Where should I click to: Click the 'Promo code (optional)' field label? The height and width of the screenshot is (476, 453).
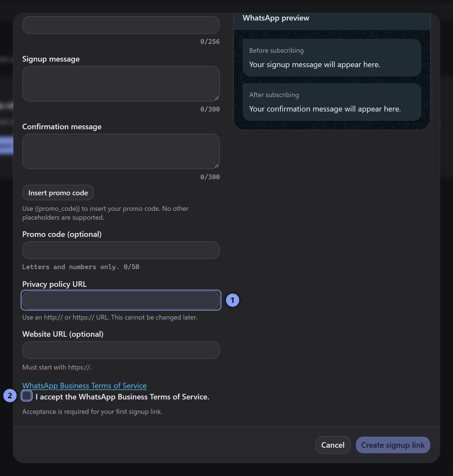pyautogui.click(x=62, y=234)
